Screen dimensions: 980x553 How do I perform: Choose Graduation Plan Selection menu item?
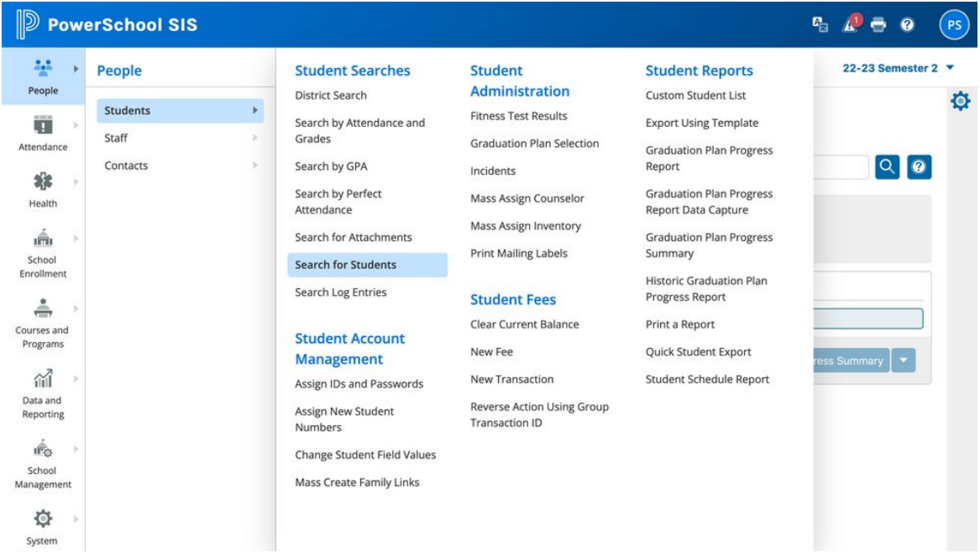[x=534, y=144]
